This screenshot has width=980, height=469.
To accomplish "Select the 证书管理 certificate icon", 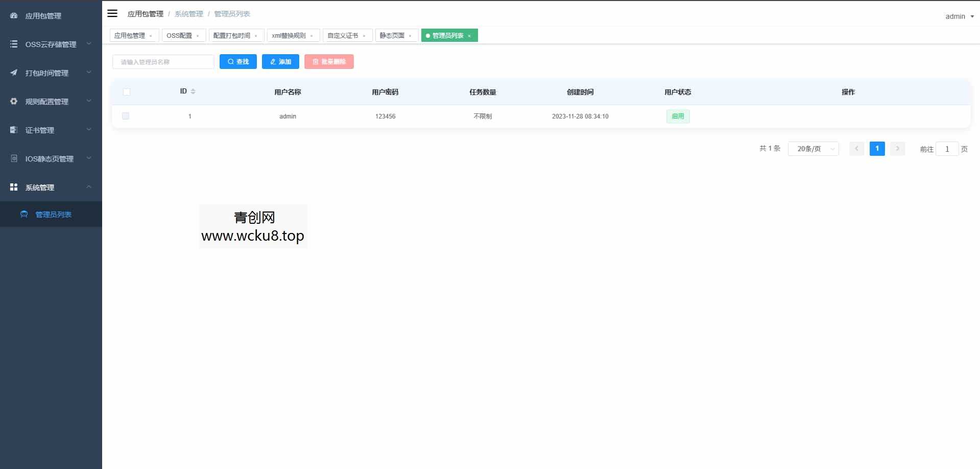I will tap(13, 130).
